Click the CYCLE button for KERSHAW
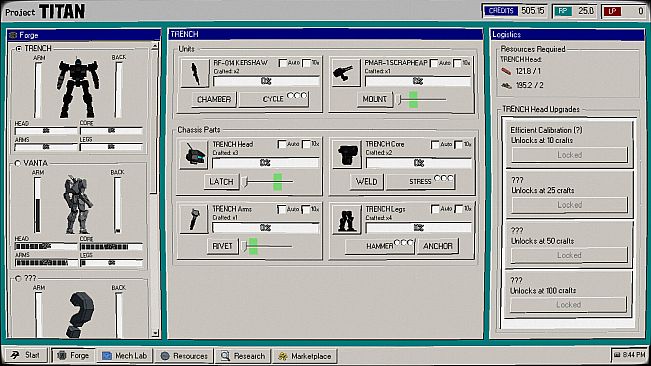 pyautogui.click(x=274, y=99)
